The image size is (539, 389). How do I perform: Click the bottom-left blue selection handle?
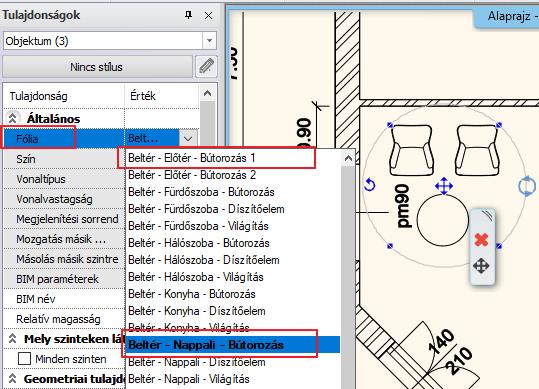click(390, 246)
